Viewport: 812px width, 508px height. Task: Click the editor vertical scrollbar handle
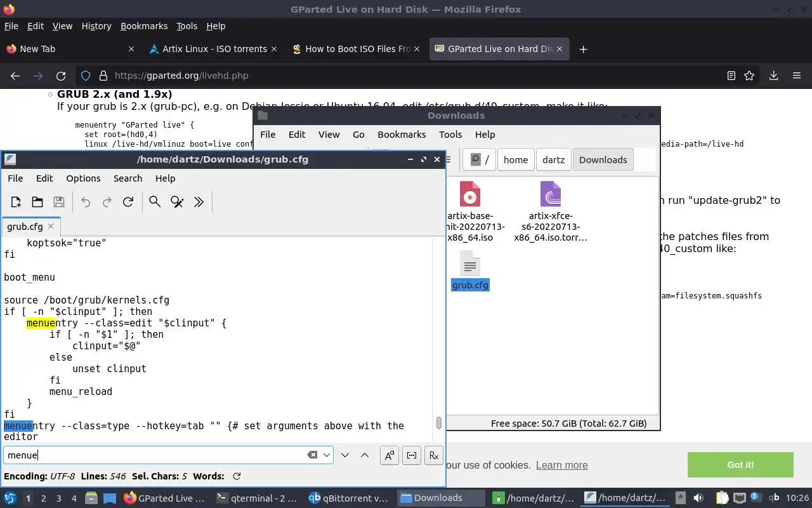pyautogui.click(x=438, y=422)
